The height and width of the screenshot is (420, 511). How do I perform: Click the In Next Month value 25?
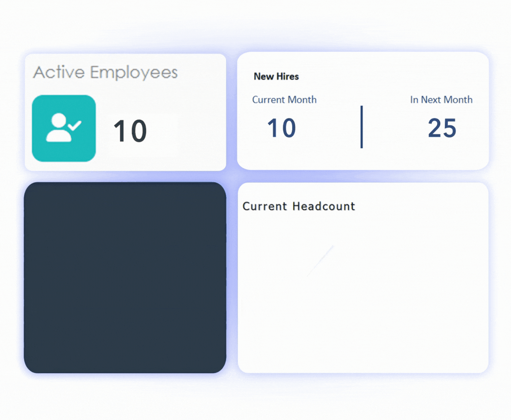click(x=442, y=128)
